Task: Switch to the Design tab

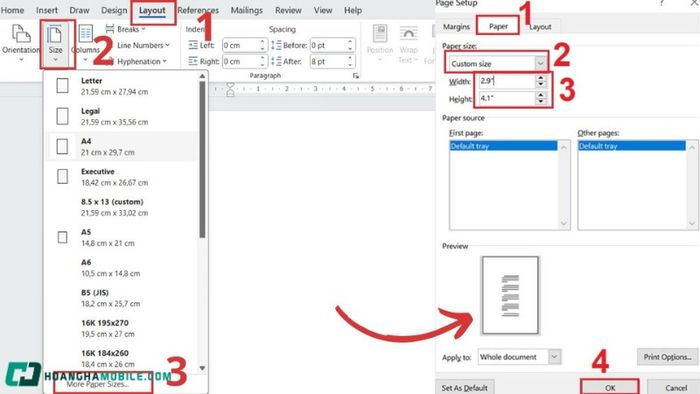Action: 114,10
